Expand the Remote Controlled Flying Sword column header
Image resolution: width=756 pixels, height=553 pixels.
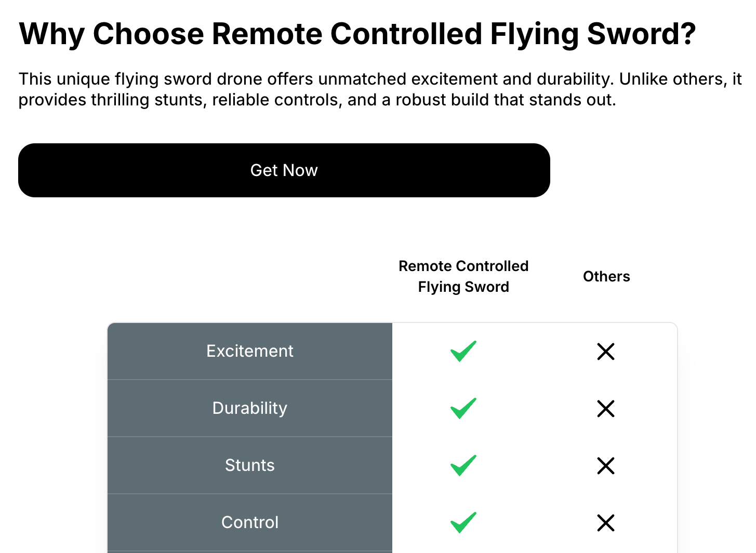click(x=463, y=276)
